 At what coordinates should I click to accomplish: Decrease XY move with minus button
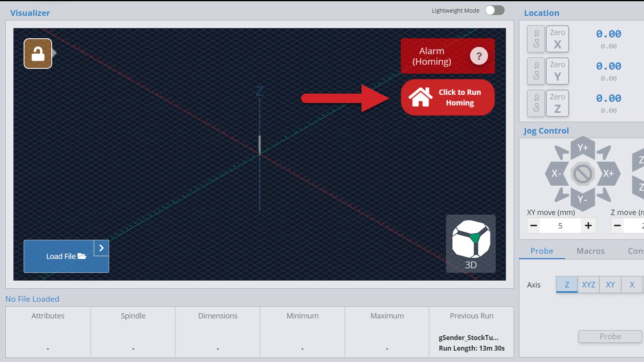[x=534, y=226]
